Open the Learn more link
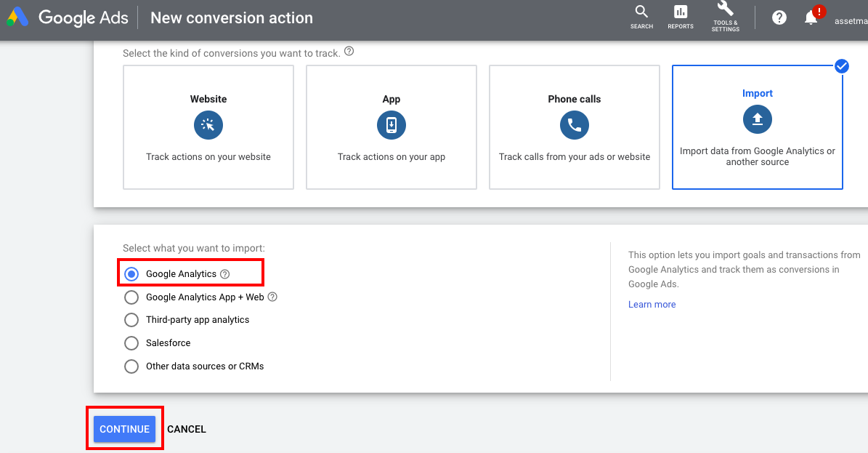 (652, 305)
